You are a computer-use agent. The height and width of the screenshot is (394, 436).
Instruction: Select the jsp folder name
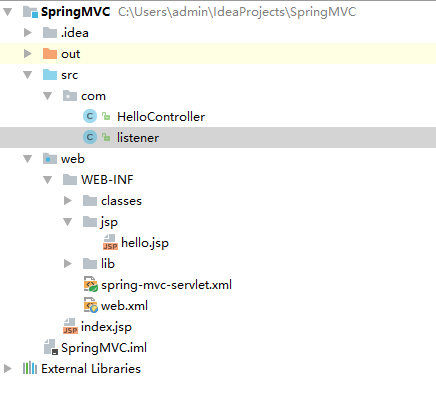tap(109, 222)
